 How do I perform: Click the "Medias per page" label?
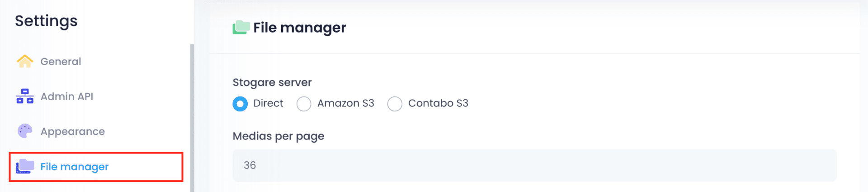[x=278, y=136]
